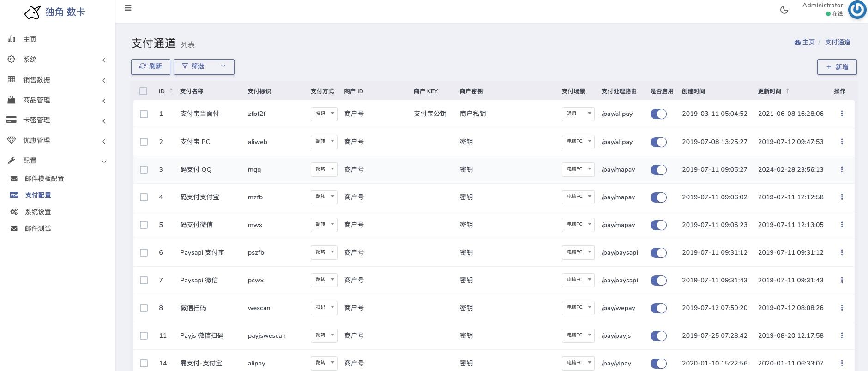The height and width of the screenshot is (371, 868).
Task: Open 支付方式 dropdown for Paysapi 支付宝 row
Action: (324, 252)
